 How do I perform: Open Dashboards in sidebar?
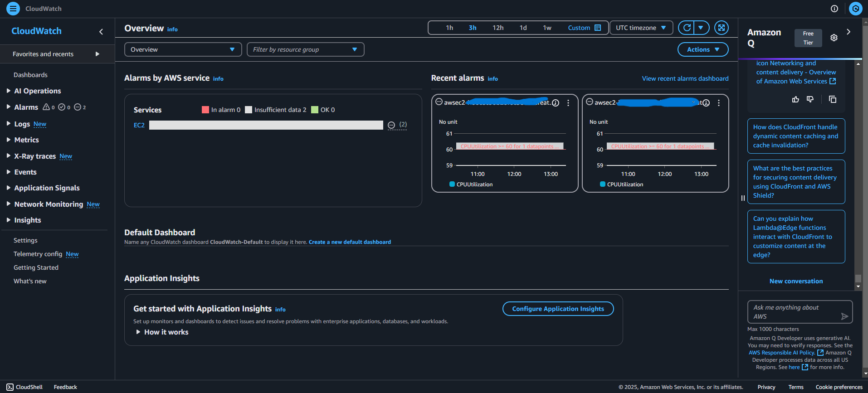point(30,75)
